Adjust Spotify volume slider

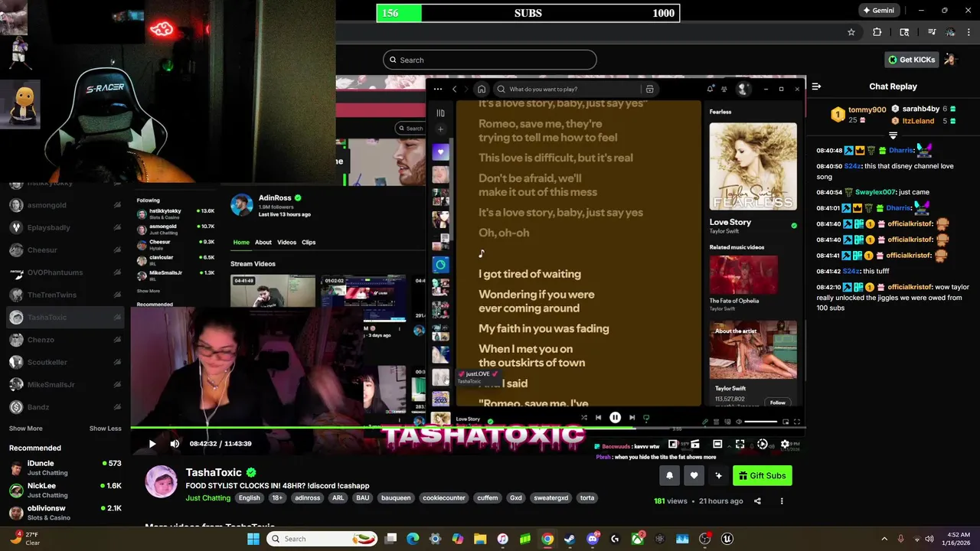(x=761, y=422)
